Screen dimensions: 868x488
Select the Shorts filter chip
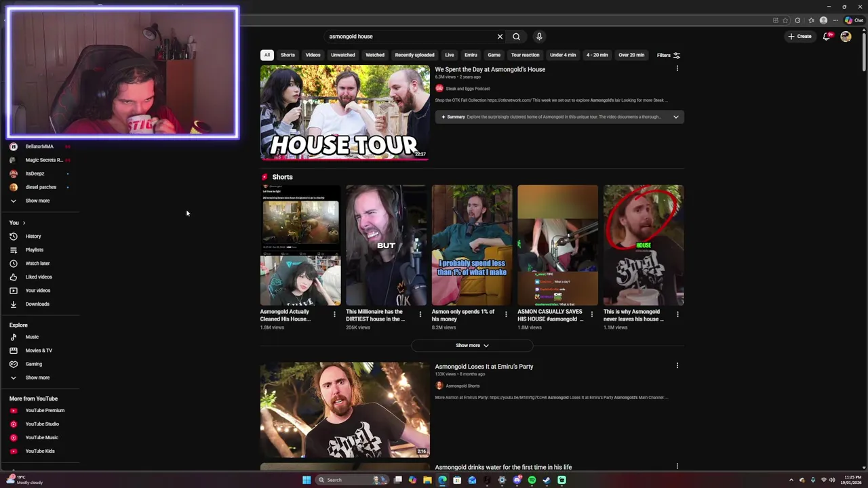288,55
